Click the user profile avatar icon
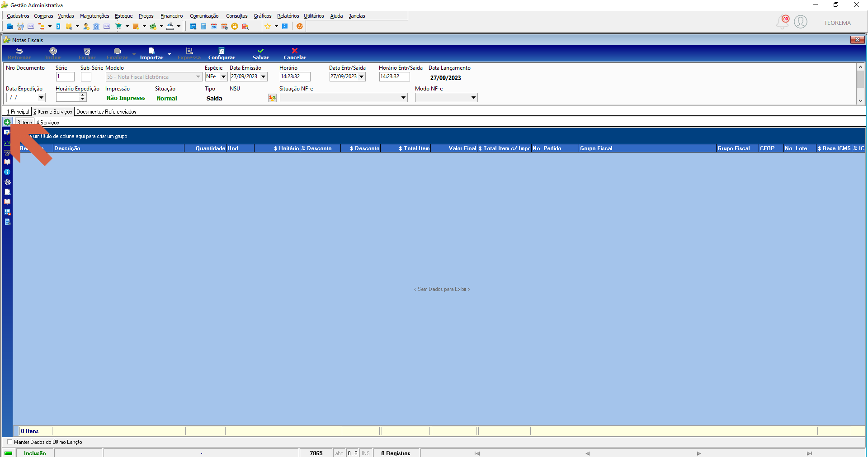This screenshot has height=457, width=868. pyautogui.click(x=801, y=22)
